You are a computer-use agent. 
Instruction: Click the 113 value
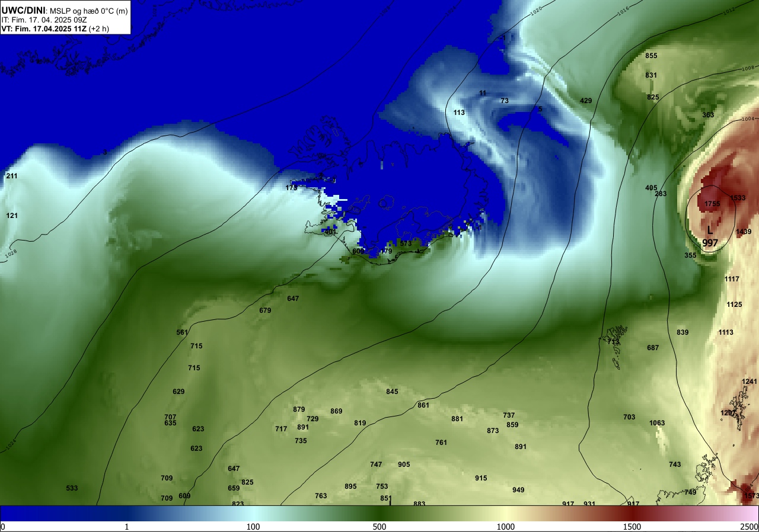[x=459, y=113]
